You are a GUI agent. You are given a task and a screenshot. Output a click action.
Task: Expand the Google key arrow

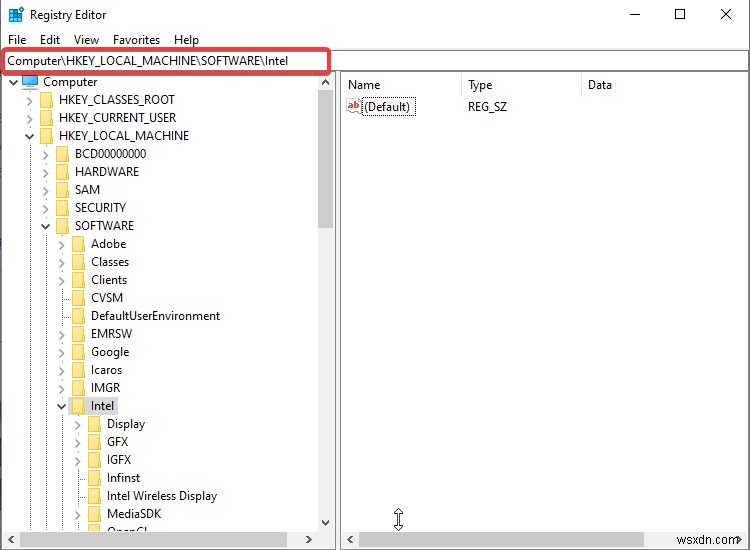(61, 352)
